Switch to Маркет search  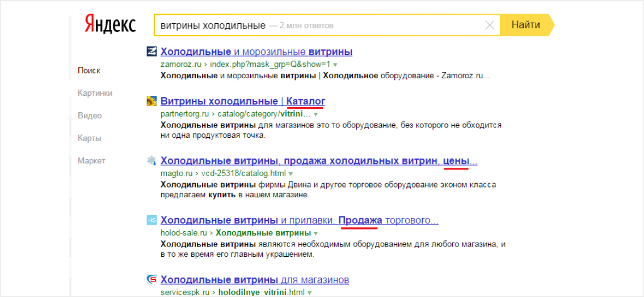(91, 161)
